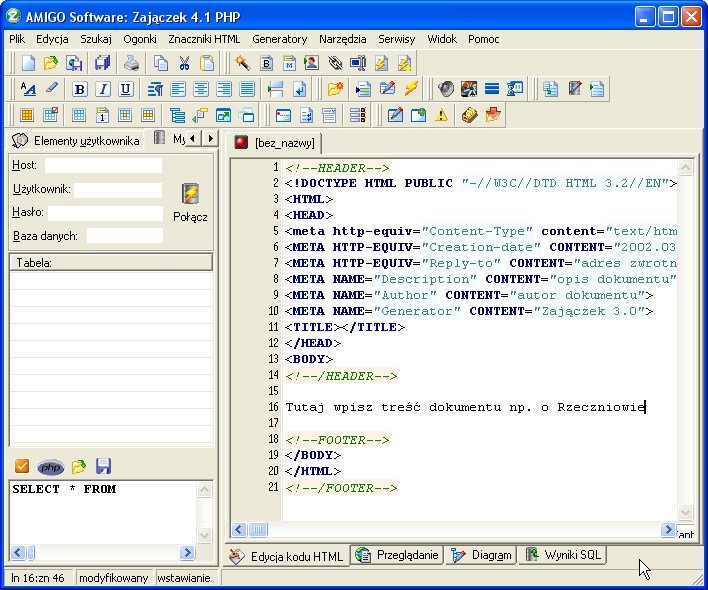Click the SQL box horizontal scroll left arrow

[19, 552]
